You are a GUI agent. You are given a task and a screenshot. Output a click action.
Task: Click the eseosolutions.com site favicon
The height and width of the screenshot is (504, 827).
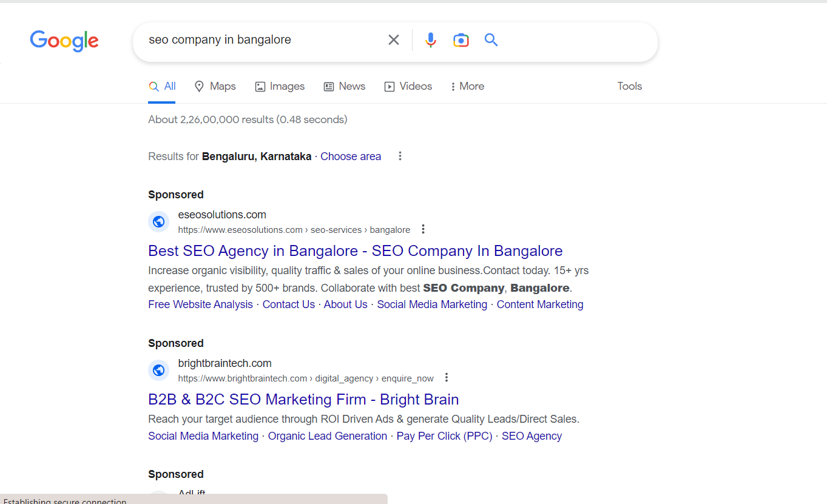pyautogui.click(x=158, y=221)
